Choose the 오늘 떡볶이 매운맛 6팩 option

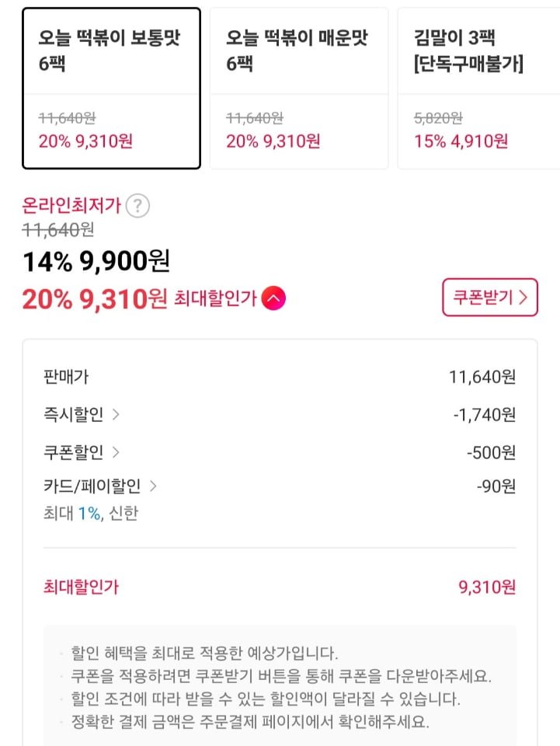click(x=299, y=88)
